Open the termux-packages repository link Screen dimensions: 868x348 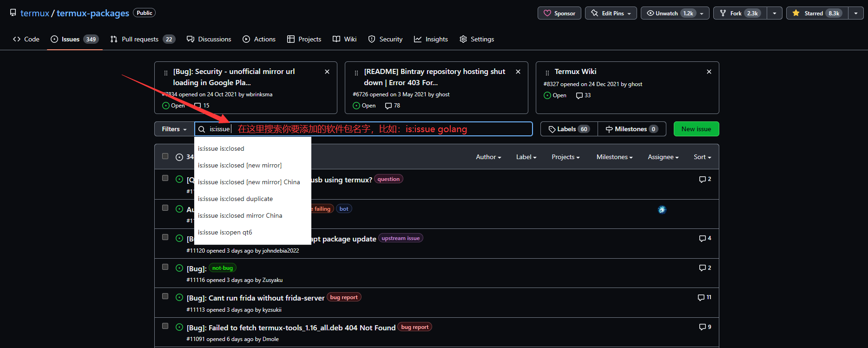coord(93,13)
